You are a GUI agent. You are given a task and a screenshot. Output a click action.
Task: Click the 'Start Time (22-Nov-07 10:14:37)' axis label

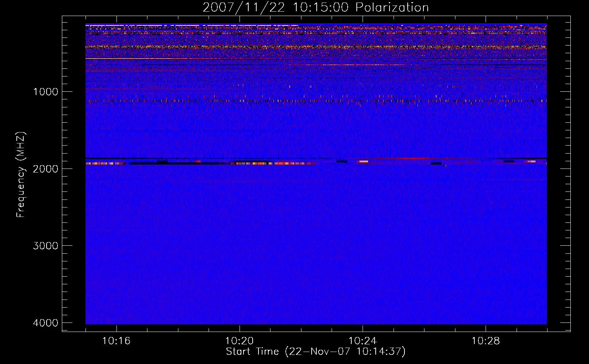point(316,352)
